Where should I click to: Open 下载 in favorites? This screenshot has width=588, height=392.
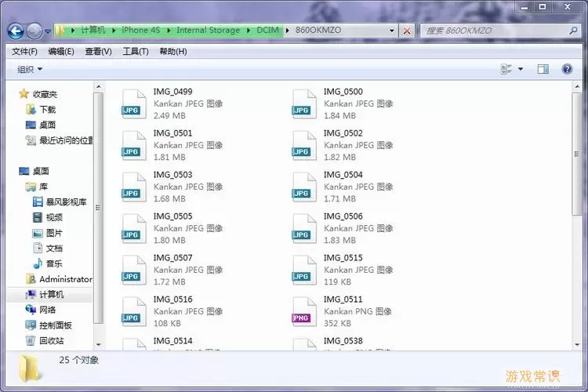click(41, 110)
